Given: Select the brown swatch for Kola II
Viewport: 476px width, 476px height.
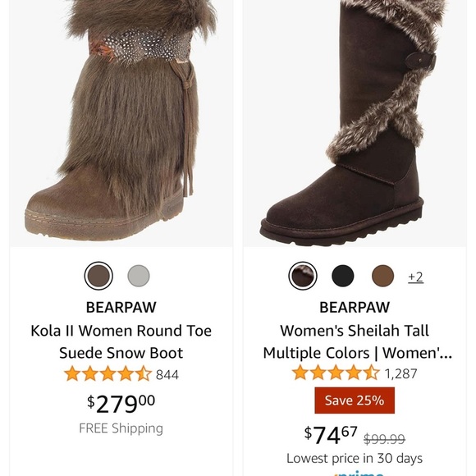Looking at the screenshot, I should tap(98, 276).
